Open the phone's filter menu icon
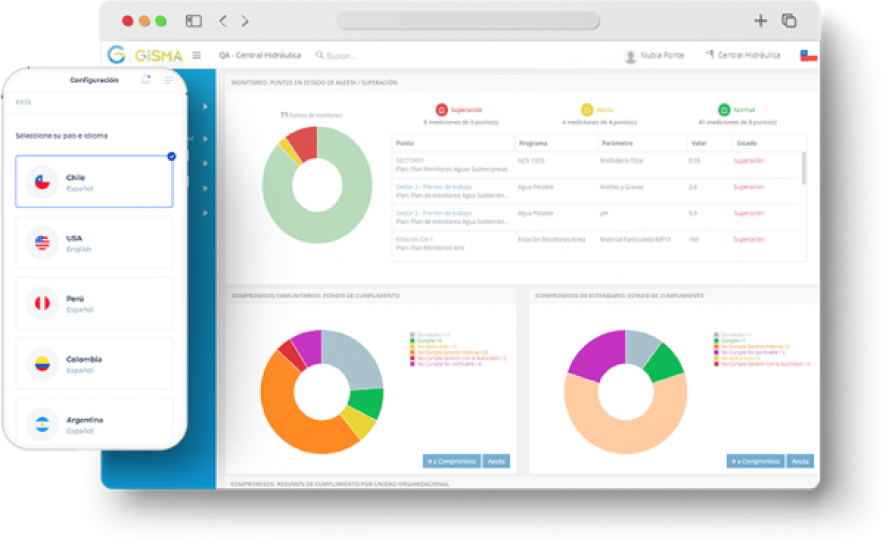 click(168, 80)
